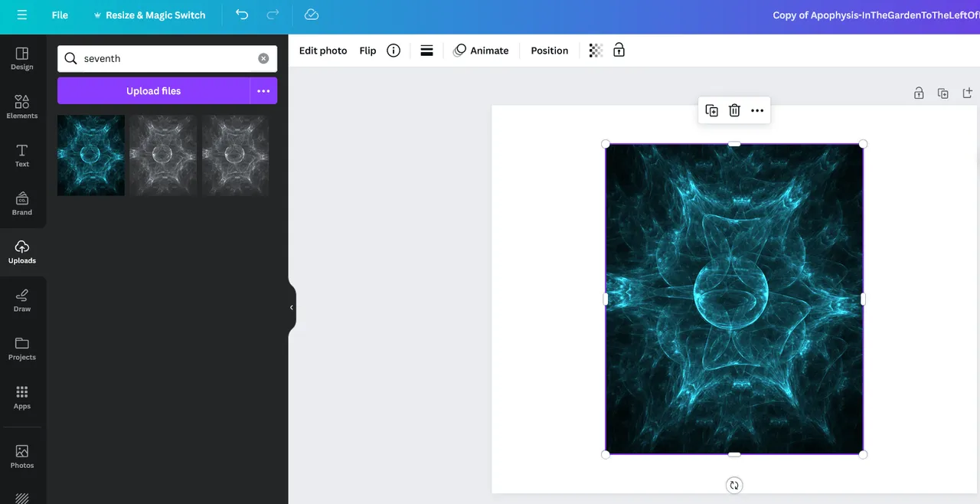Open the image Info icon
980x504 pixels.
tap(394, 51)
